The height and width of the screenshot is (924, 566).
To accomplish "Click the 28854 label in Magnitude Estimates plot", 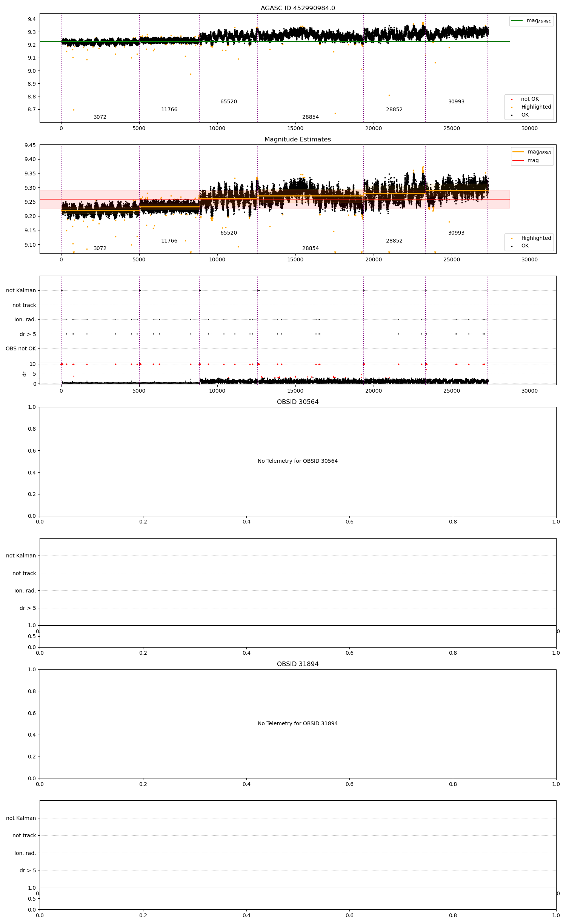I will 311,248.
